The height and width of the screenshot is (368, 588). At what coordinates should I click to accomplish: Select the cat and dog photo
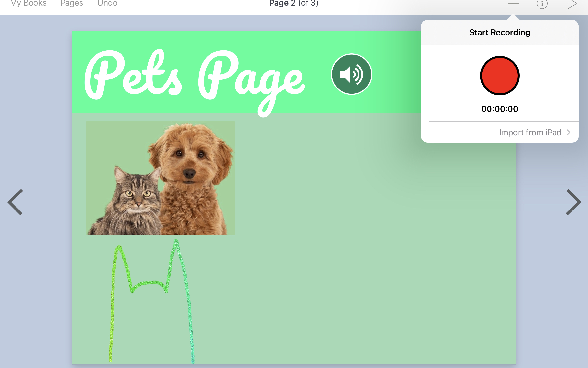(161, 178)
